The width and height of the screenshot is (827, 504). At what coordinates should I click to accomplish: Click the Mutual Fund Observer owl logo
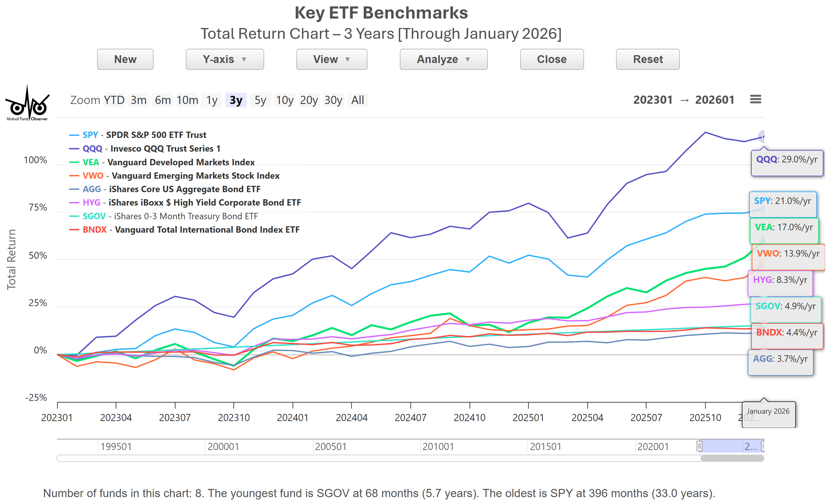click(x=27, y=103)
